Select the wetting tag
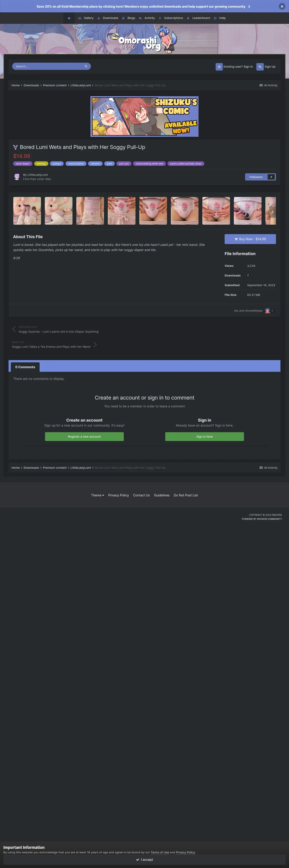 pyautogui.click(x=41, y=164)
